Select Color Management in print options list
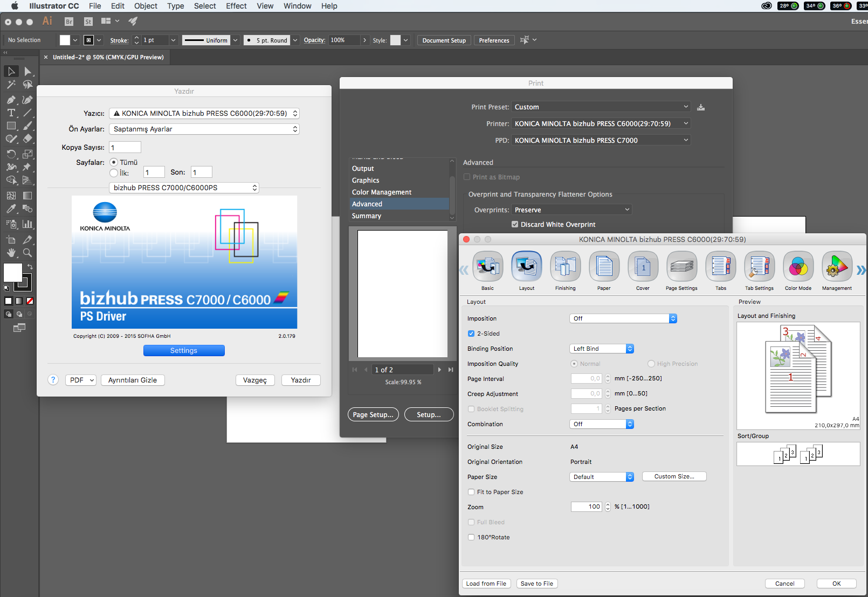The height and width of the screenshot is (597, 868). (x=382, y=192)
